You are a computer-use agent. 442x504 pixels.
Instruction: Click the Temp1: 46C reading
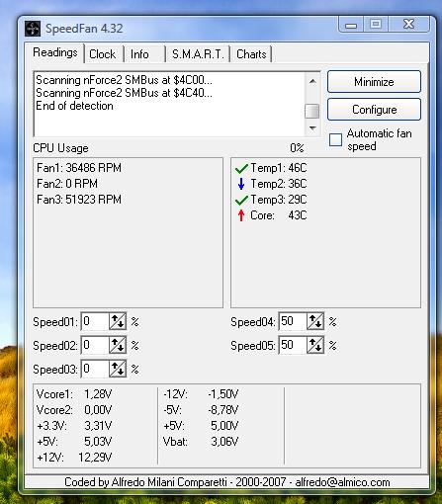[279, 168]
